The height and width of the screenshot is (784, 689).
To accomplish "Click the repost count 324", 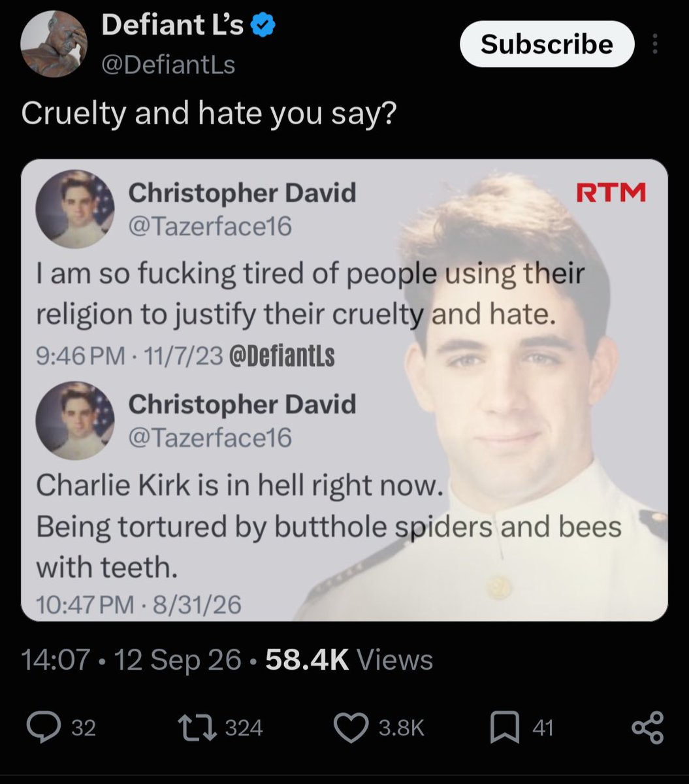I will 244,728.
